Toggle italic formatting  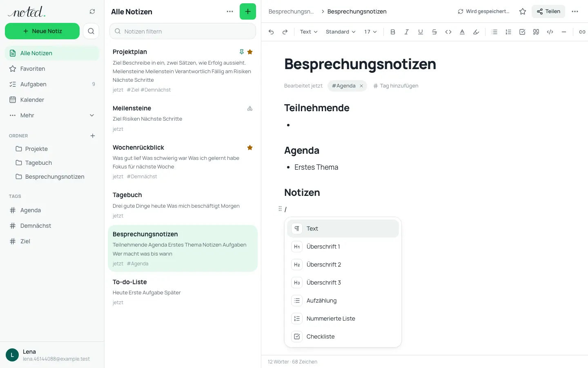coord(407,32)
